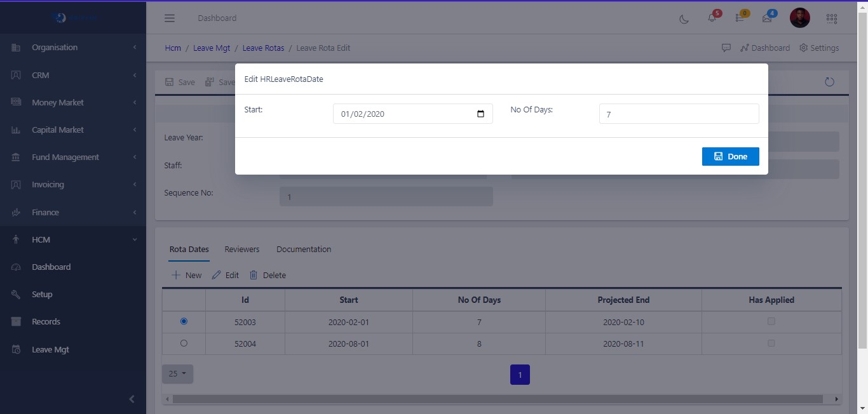Open notifications bell icon
This screenshot has height=414, width=868.
[712, 18]
